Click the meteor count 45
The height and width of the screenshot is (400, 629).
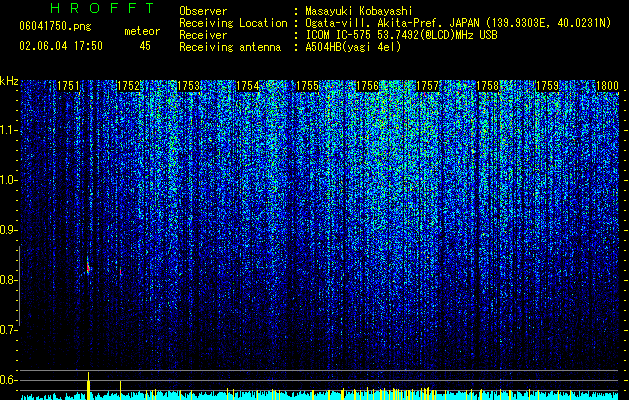(x=145, y=46)
